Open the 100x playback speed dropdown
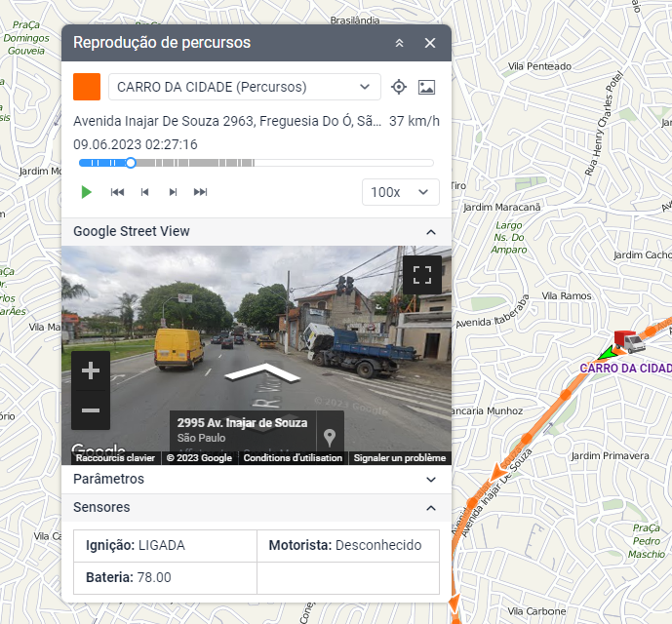 pos(400,192)
